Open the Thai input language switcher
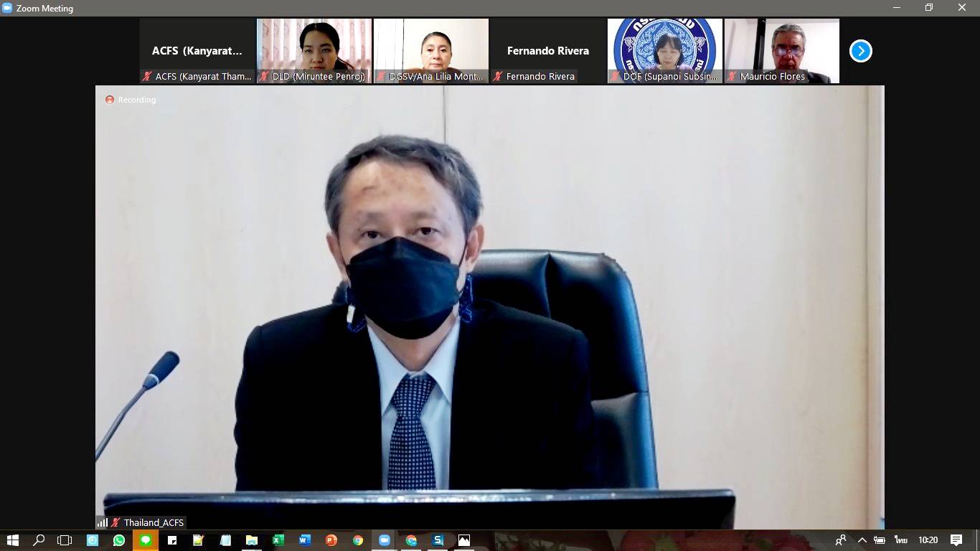980x551 pixels. point(900,540)
